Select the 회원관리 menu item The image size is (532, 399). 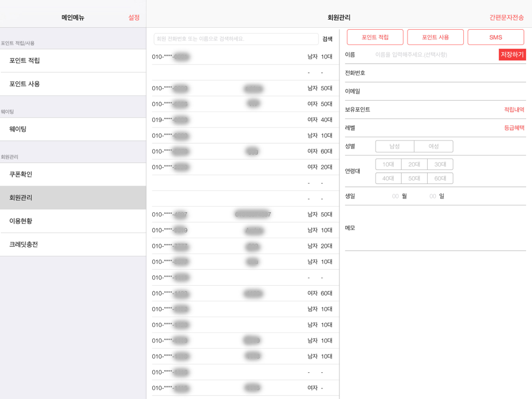coord(73,197)
